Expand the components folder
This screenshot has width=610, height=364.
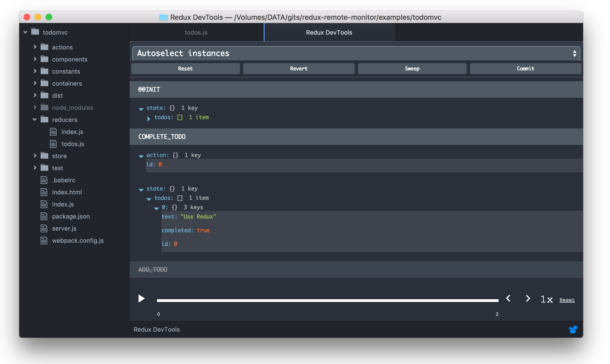click(x=35, y=59)
